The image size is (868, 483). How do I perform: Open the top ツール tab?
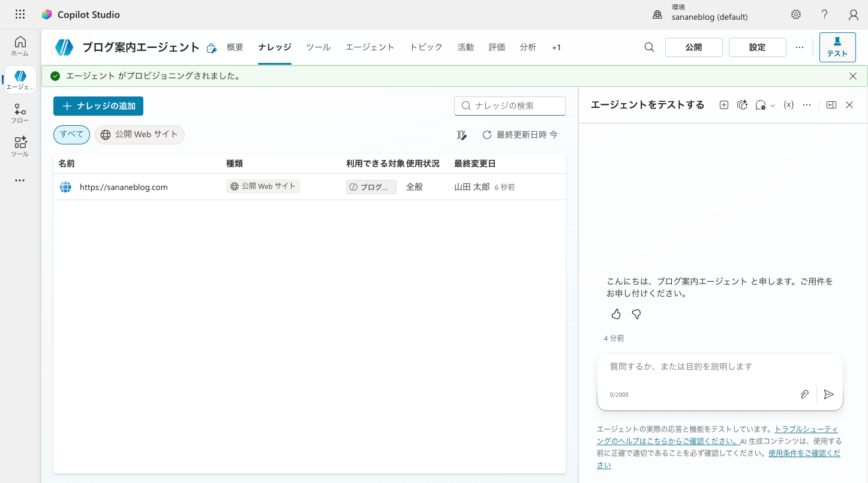pos(319,47)
